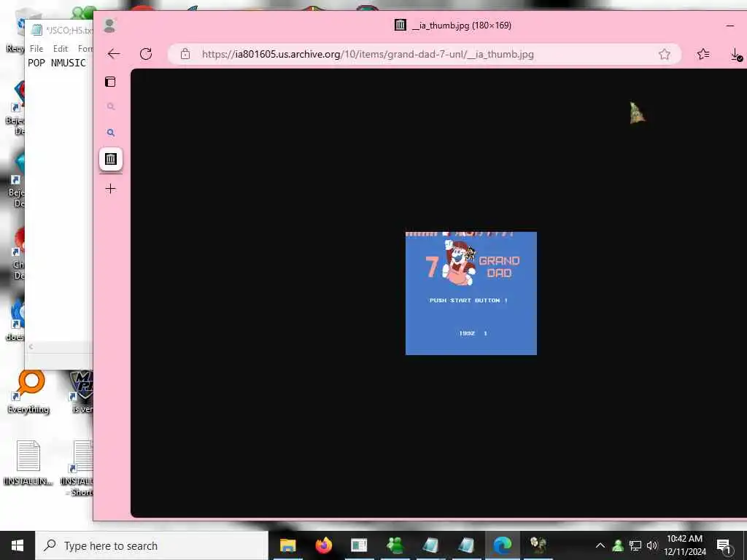Click the window-style taskbar icon beside Firefox

click(359, 545)
